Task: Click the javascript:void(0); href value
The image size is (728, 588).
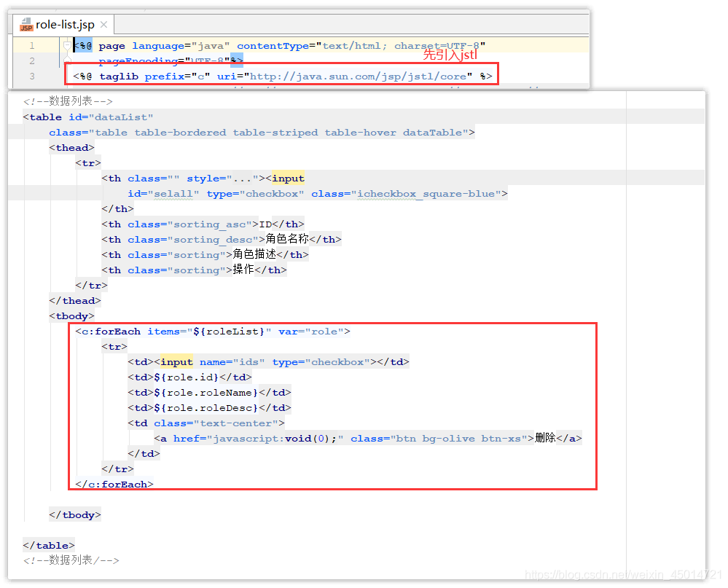Action: coord(275,439)
